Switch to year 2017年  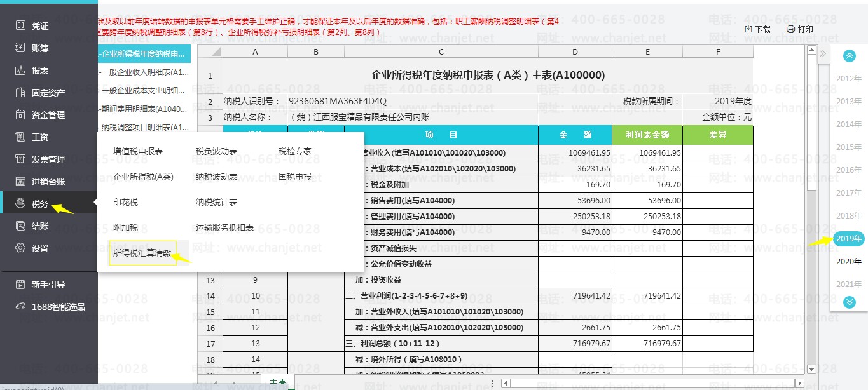[849, 193]
